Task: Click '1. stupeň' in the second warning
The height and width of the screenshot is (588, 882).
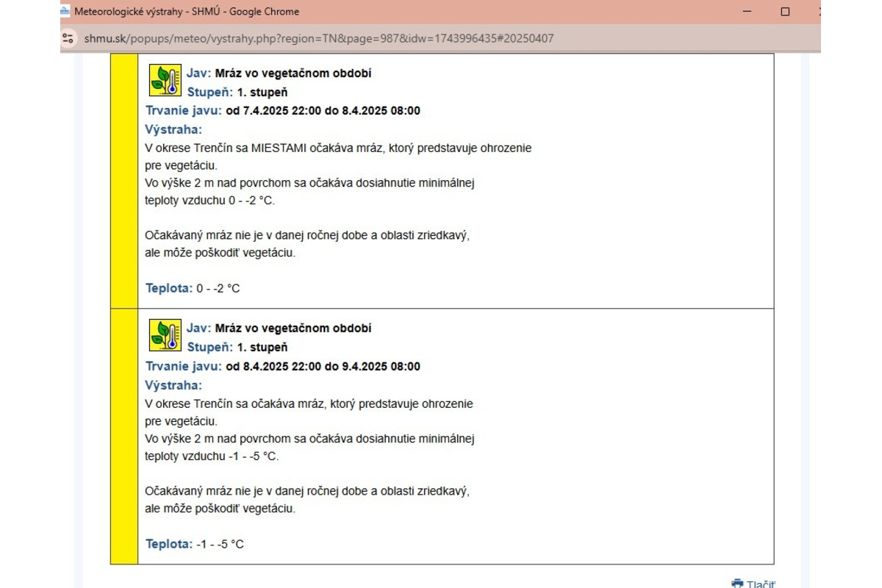Action: 262,347
